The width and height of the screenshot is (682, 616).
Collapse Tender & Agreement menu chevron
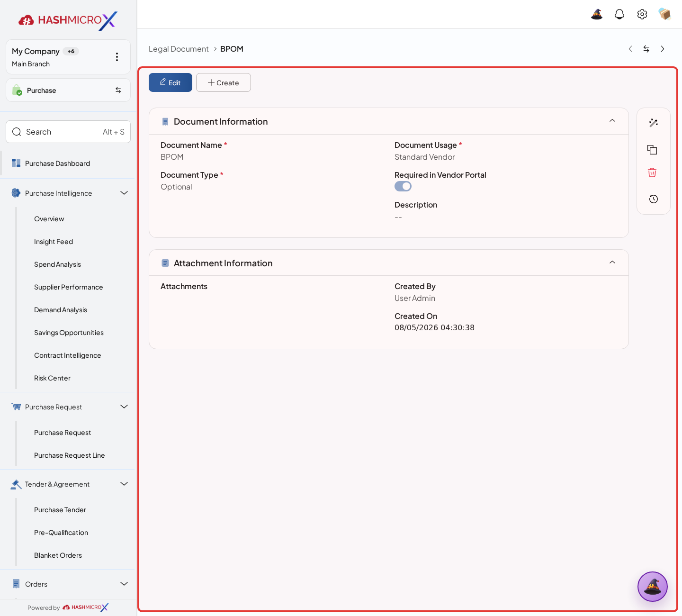(x=124, y=484)
